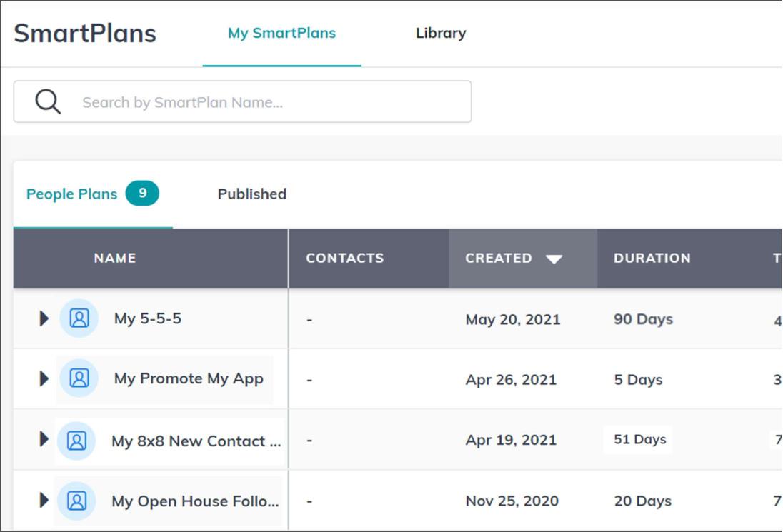Click the Created column sort arrow
The width and height of the screenshot is (783, 532).
coord(554,259)
